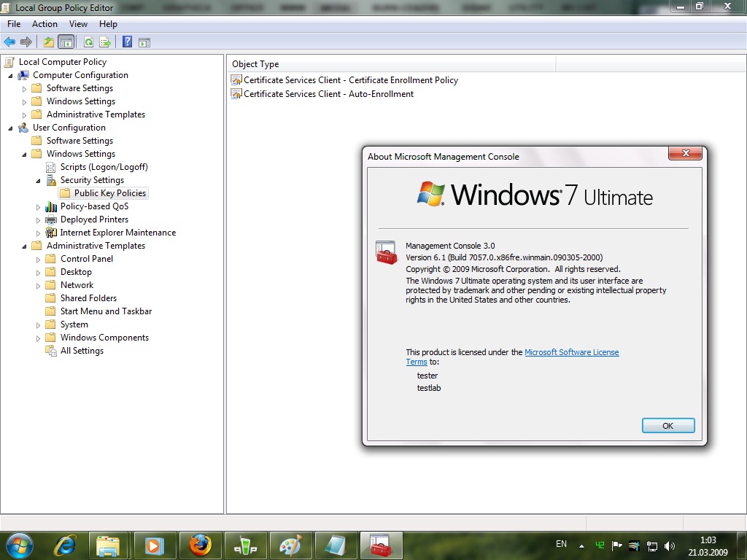Viewport: 747px width, 560px height.
Task: Select Shared Folders in the tree
Action: click(x=88, y=298)
